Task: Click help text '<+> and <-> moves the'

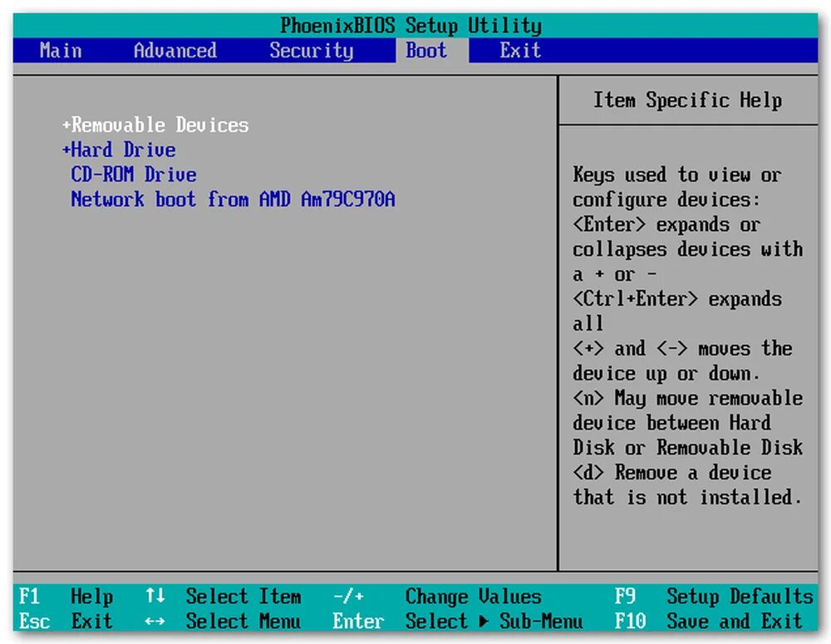Action: pos(682,349)
